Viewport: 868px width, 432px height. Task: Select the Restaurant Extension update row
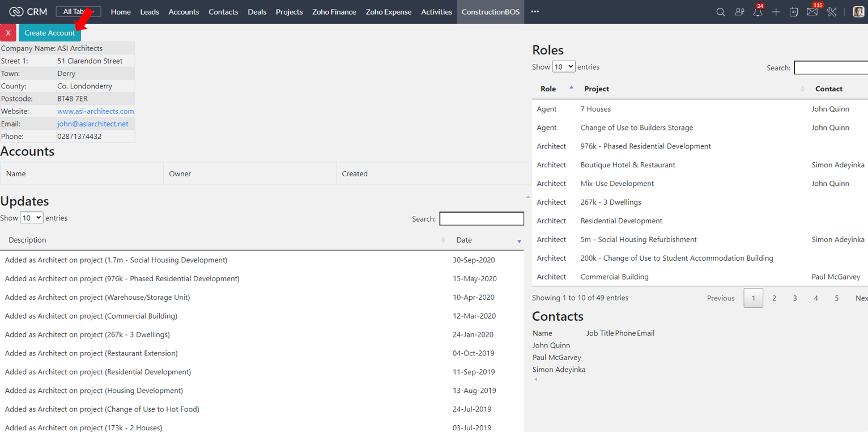pyautogui.click(x=262, y=353)
